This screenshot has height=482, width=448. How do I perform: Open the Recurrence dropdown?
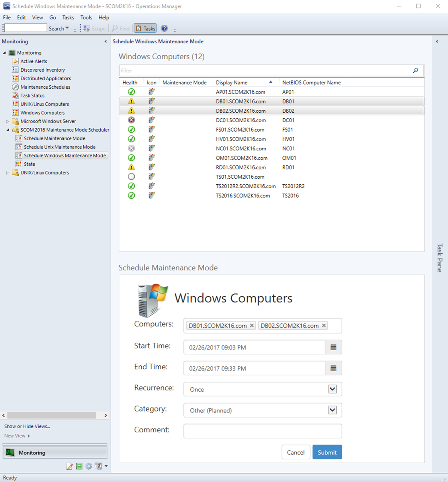[x=262, y=389]
